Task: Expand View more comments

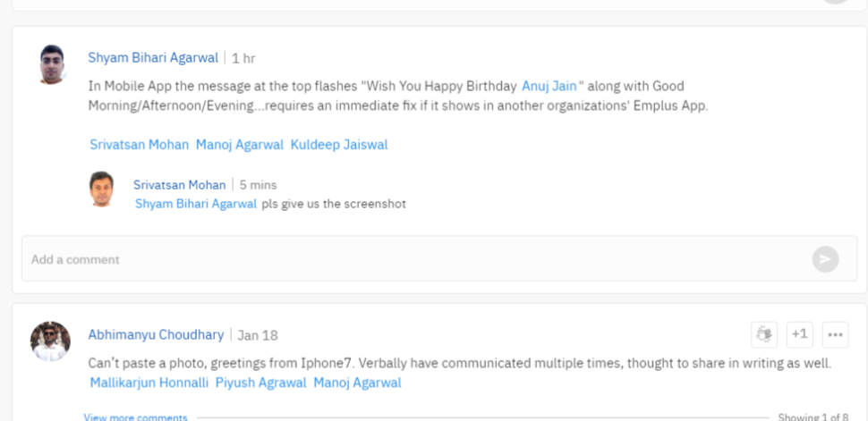Action: (x=136, y=417)
